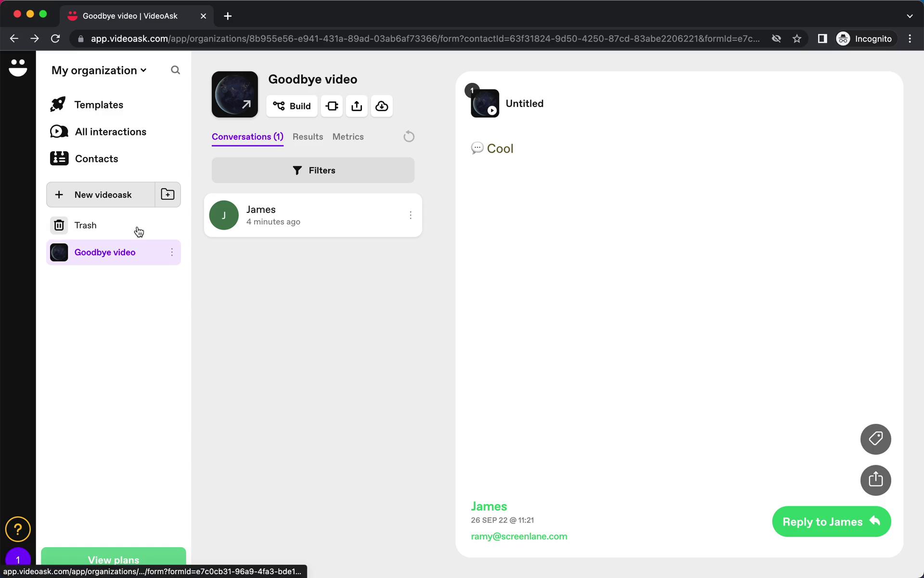Click the Contacts grid icon in sidebar
This screenshot has height=578, width=924.
click(x=59, y=158)
